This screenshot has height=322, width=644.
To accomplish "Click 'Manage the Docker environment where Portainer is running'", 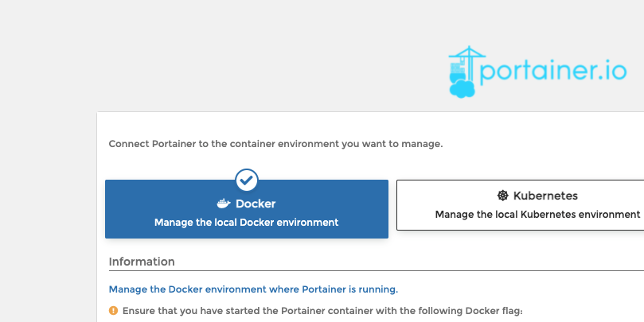I will click(x=253, y=289).
